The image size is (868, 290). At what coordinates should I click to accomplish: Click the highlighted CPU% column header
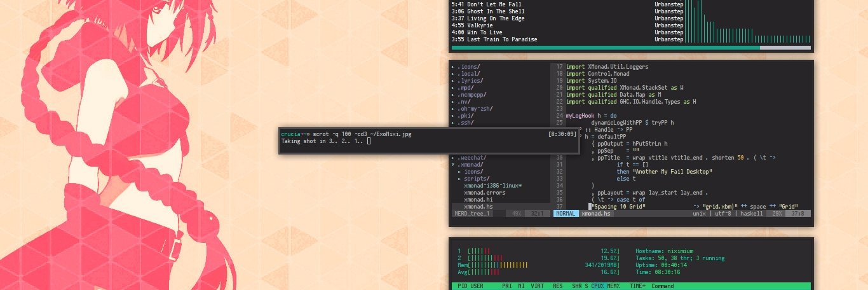pyautogui.click(x=598, y=287)
